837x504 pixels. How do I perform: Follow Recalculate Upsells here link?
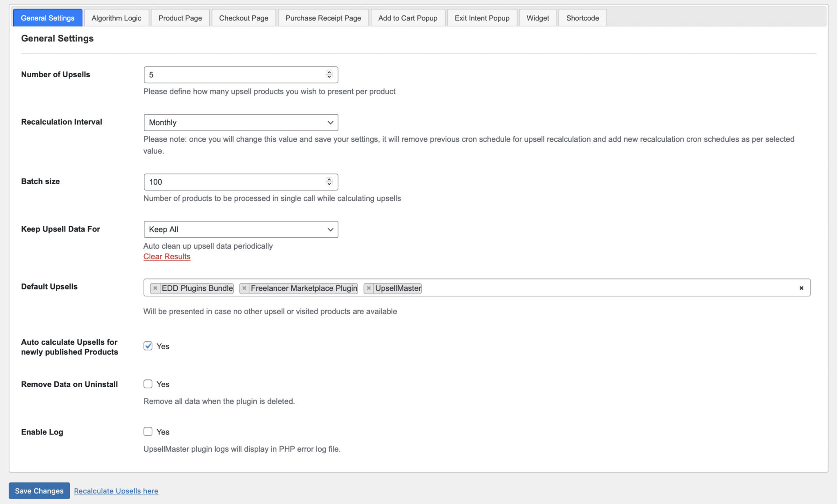coord(116,491)
